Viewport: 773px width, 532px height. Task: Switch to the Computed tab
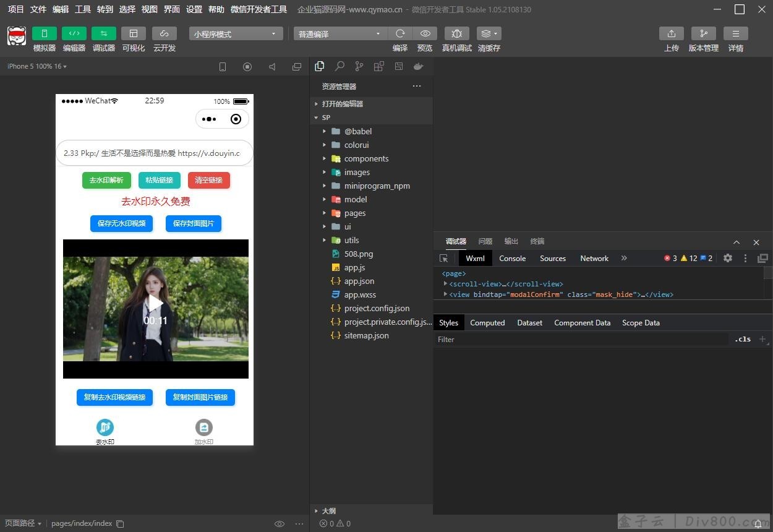[x=487, y=323]
